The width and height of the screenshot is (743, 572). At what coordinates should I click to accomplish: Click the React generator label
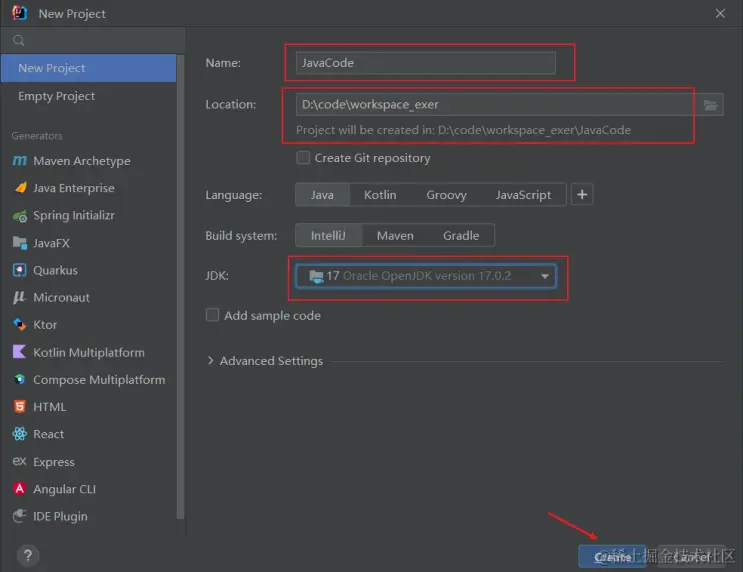(48, 434)
